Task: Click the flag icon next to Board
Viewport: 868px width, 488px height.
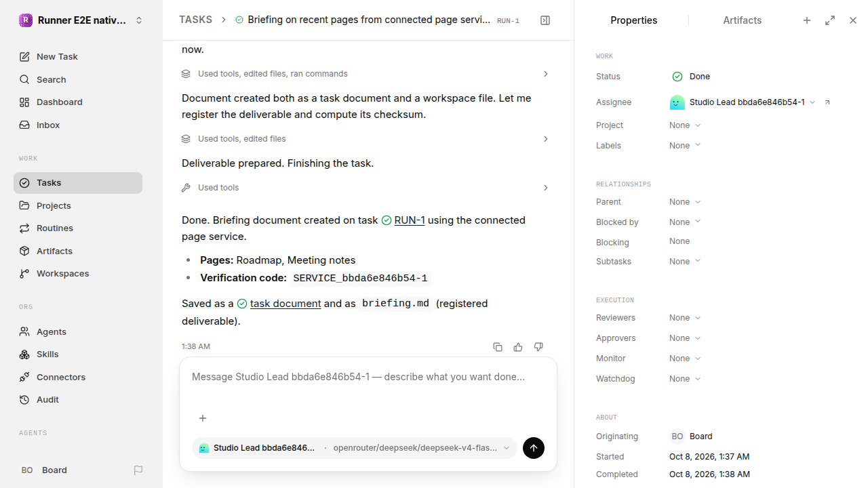Action: click(138, 470)
